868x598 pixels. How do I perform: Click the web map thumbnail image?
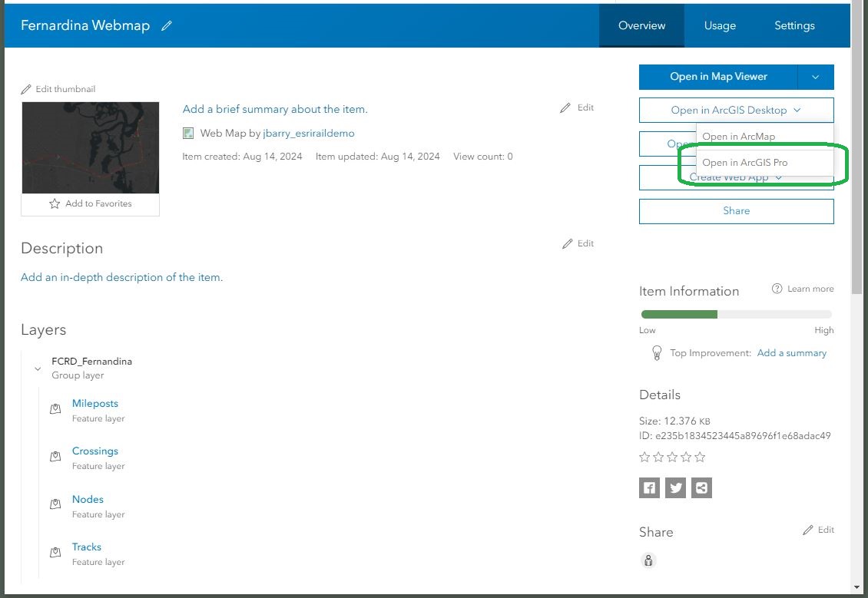(x=91, y=147)
